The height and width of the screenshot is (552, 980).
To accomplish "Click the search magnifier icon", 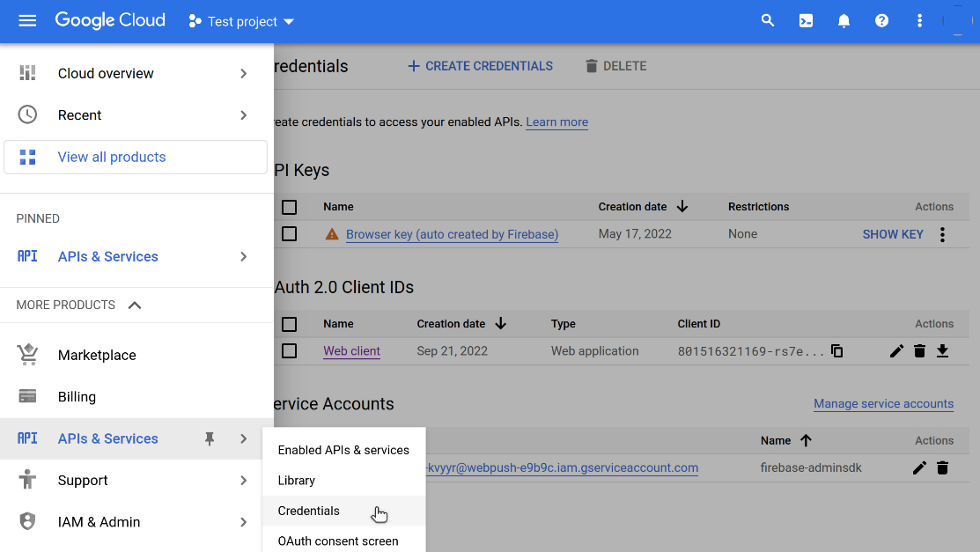I will [768, 20].
